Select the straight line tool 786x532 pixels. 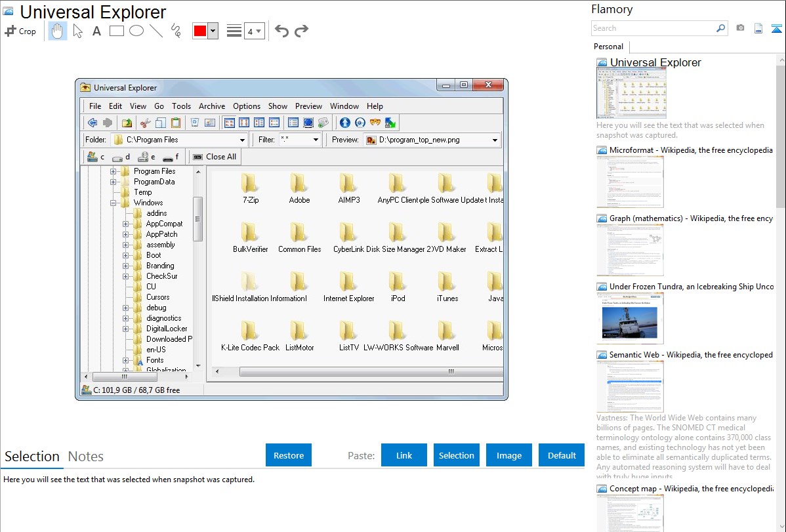tap(155, 31)
